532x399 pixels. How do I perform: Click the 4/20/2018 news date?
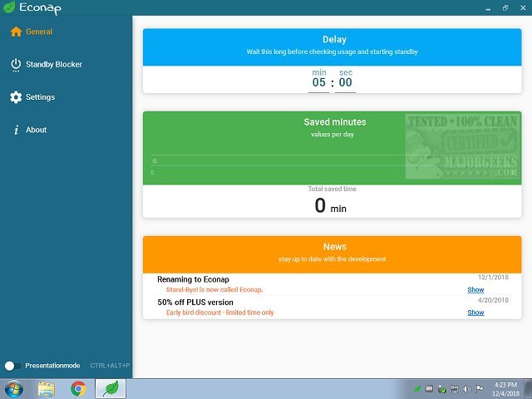pyautogui.click(x=493, y=300)
